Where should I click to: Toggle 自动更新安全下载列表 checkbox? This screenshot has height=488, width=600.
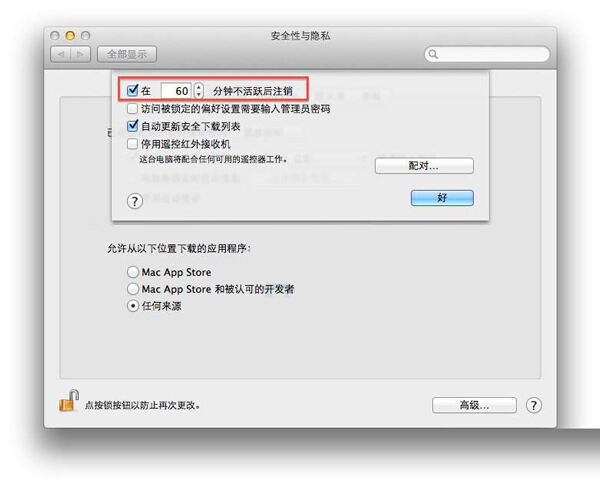tap(132, 126)
